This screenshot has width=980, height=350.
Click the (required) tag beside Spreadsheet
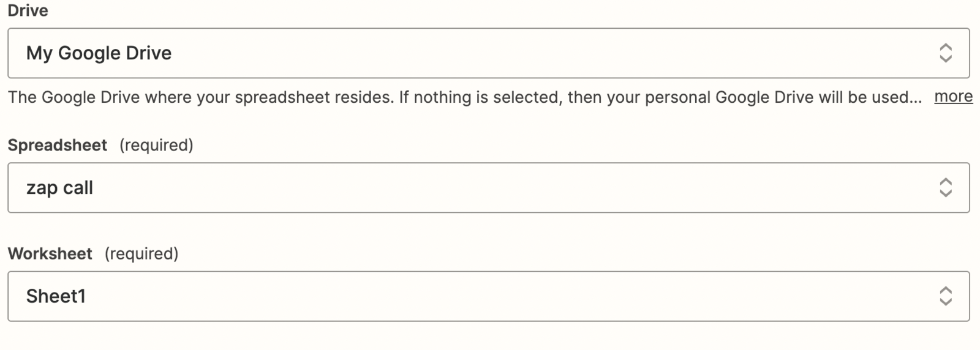[x=156, y=145]
